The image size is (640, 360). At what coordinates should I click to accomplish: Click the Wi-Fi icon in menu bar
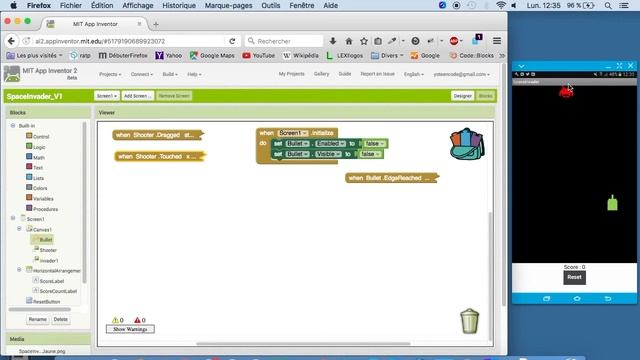[501, 5]
